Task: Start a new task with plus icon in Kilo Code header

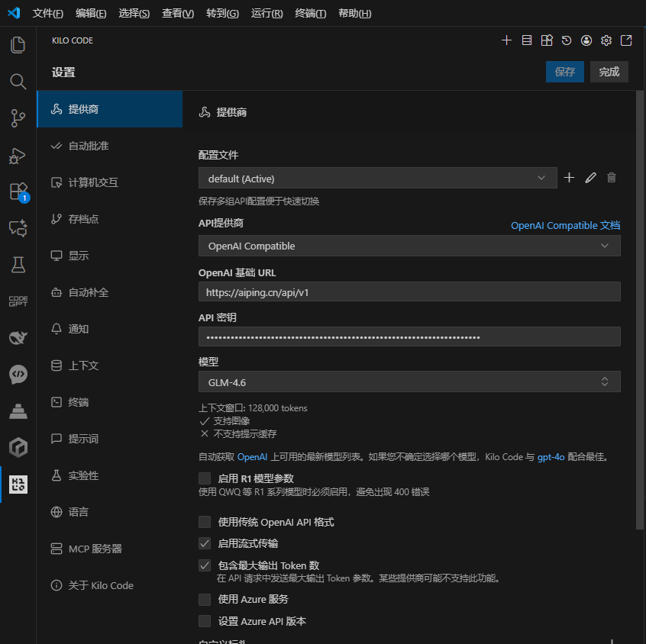Action: [506, 40]
